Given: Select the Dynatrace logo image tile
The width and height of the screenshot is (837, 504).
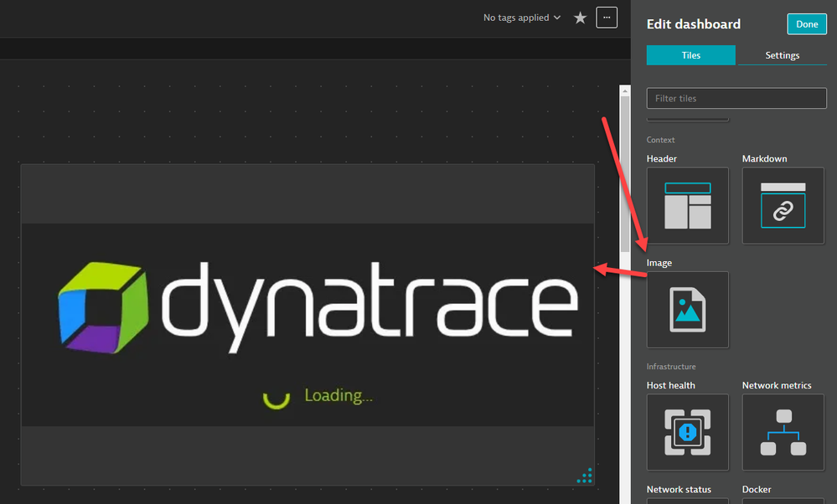Looking at the screenshot, I should (307, 301).
